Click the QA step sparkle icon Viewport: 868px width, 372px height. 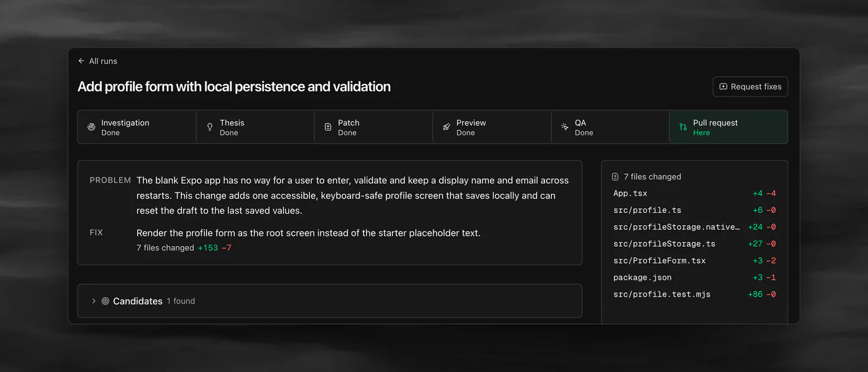click(565, 127)
